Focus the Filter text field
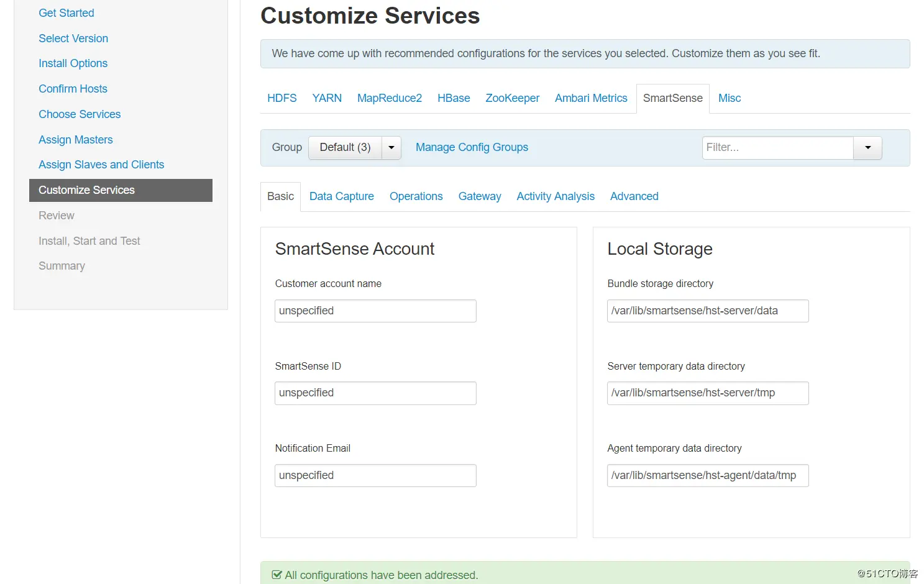The height and width of the screenshot is (584, 924). point(777,148)
